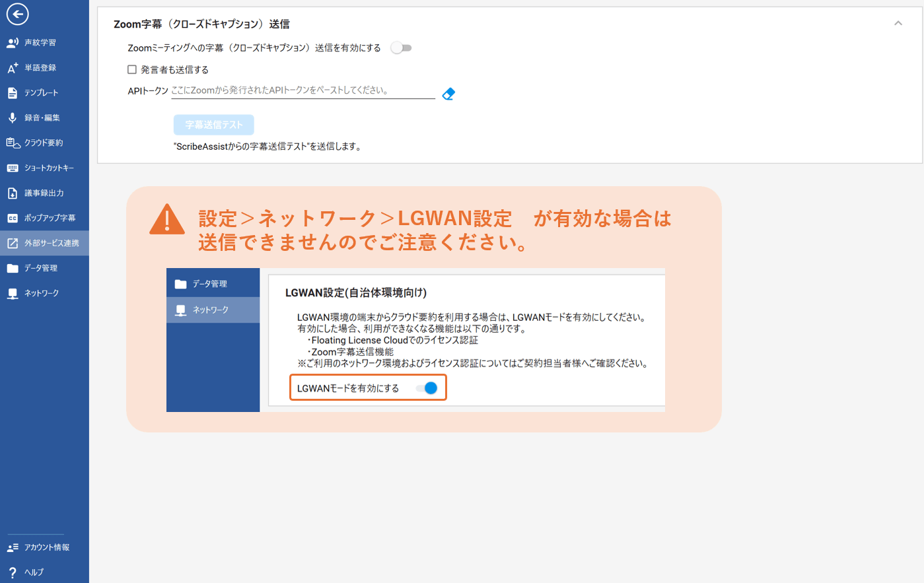Image resolution: width=924 pixels, height=583 pixels.
Task: Collapse the Zoom字幕送信 section chevron
Action: 898,23
